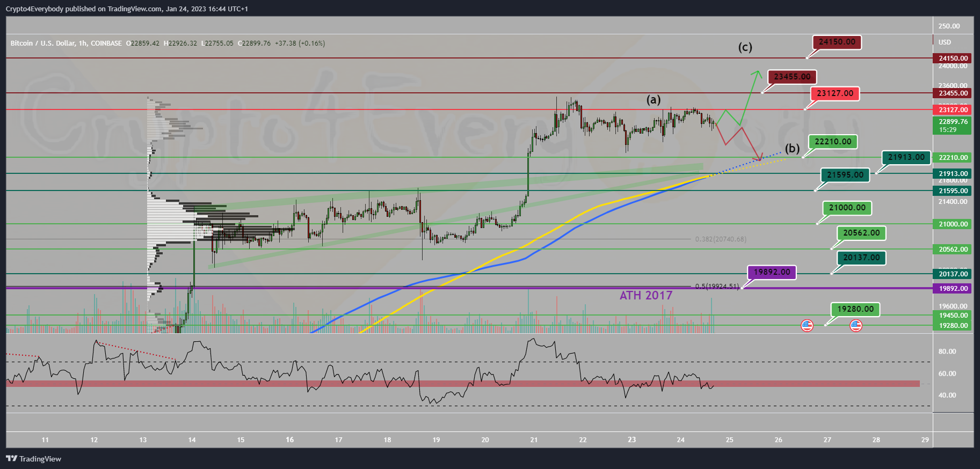Click the 24150.00 price axis tag
This screenshot has height=469, width=980.
(953, 58)
